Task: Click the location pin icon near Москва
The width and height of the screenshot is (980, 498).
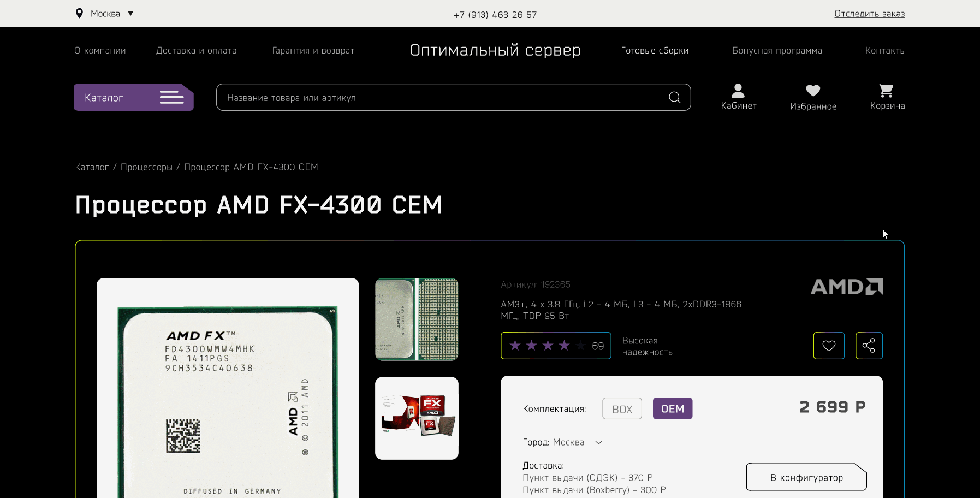Action: [x=79, y=14]
